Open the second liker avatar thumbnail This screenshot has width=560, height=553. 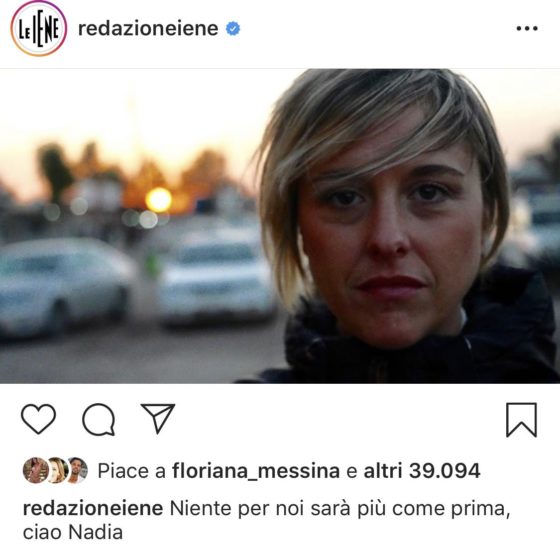pos(57,470)
